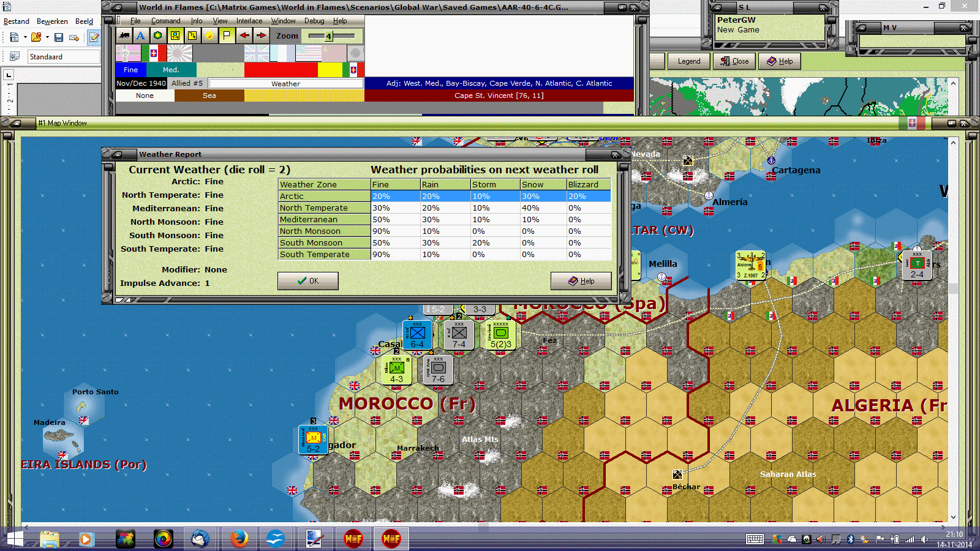Click the brown Sea status cell
The image size is (980, 551).
pos(209,96)
